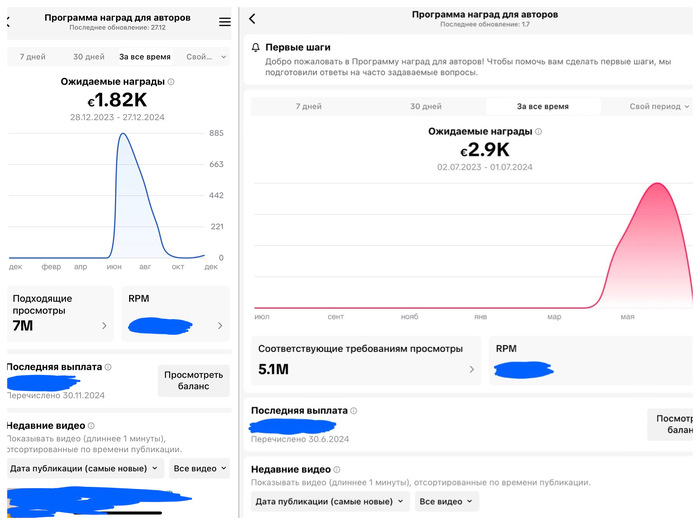Open info icon next to left Ожидаемые награды

tap(171, 82)
